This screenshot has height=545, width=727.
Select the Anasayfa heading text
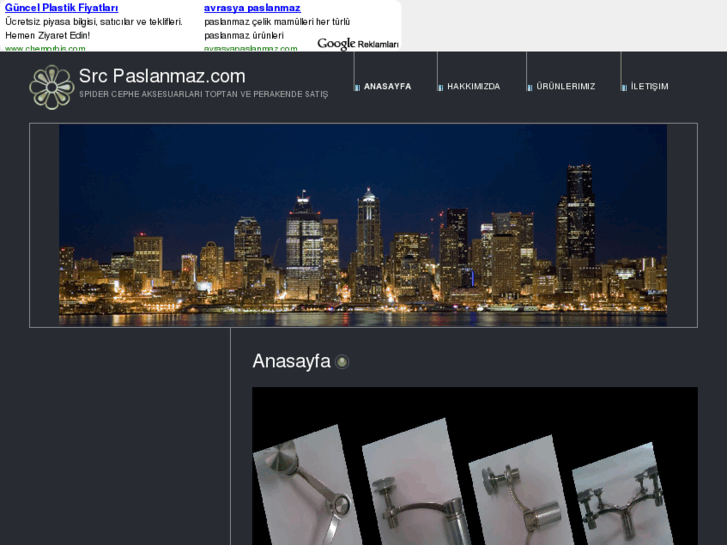[291, 361]
